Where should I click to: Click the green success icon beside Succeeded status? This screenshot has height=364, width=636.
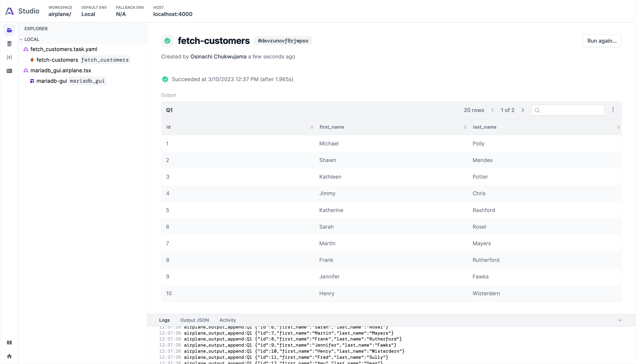pyautogui.click(x=165, y=79)
